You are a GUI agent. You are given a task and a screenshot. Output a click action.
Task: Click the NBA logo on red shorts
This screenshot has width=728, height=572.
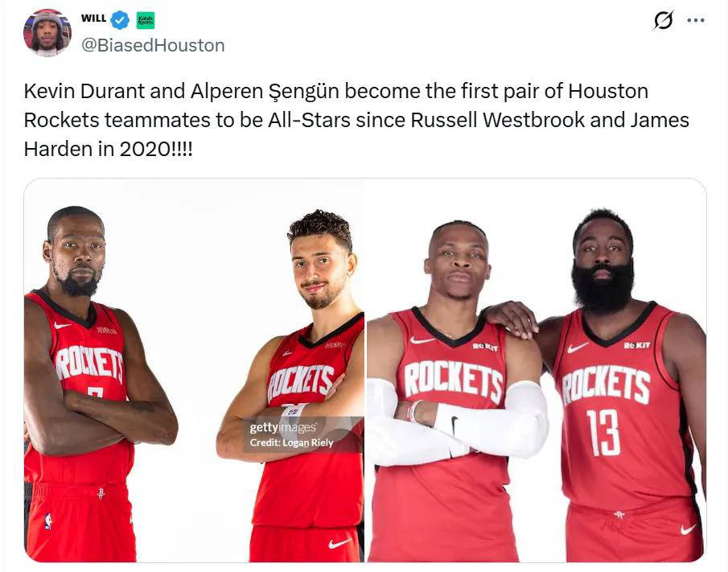click(48, 521)
